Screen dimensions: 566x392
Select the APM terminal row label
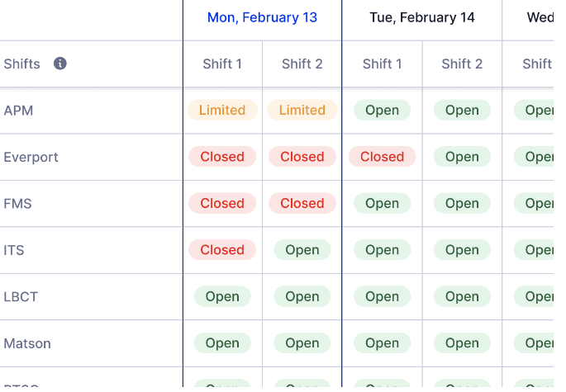pos(18,111)
